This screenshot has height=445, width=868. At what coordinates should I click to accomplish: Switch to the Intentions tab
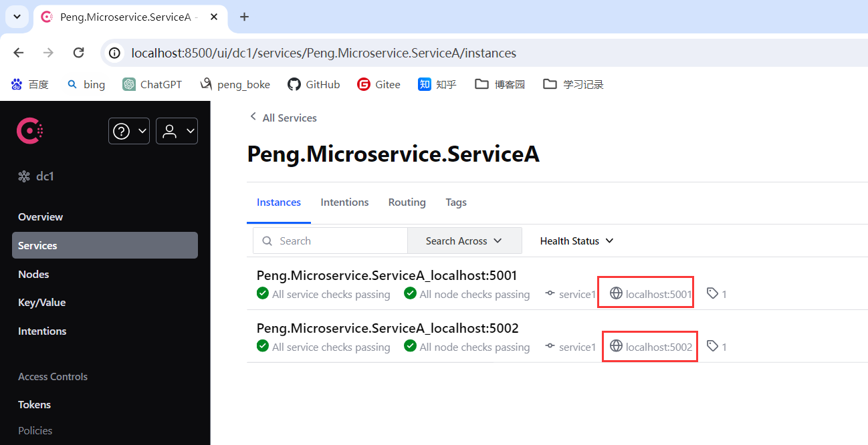click(344, 202)
